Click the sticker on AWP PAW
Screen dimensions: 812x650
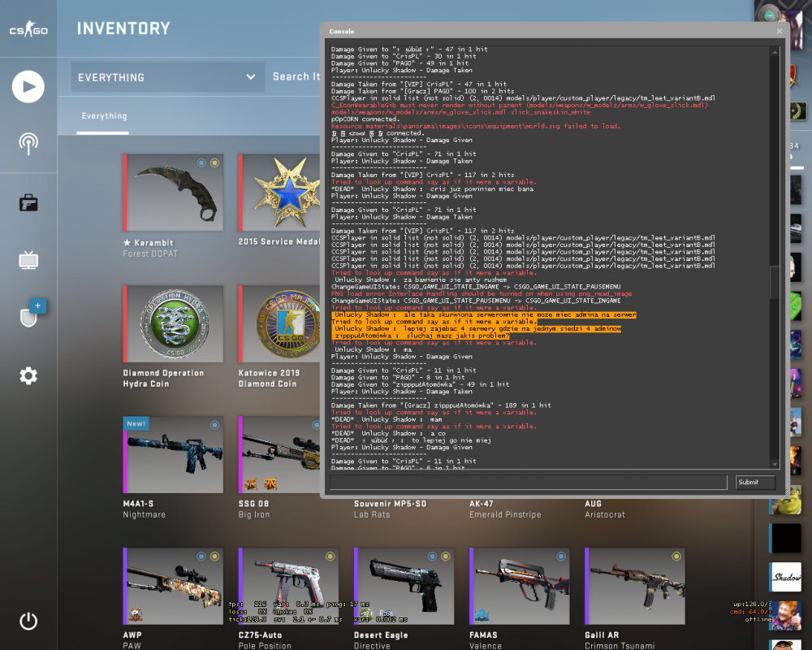136,615
